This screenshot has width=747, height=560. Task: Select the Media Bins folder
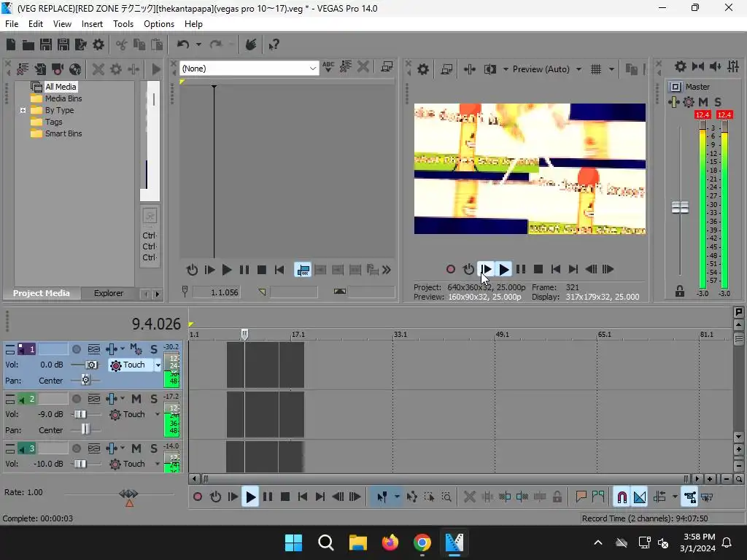point(63,98)
